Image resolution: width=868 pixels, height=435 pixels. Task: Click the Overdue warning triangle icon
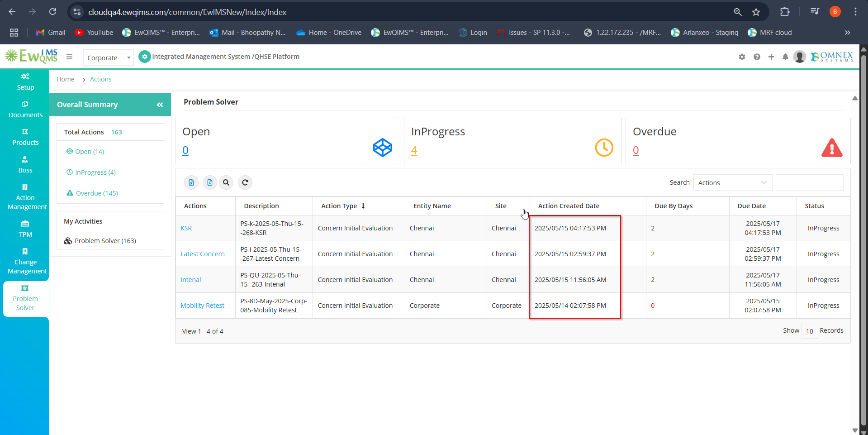pyautogui.click(x=832, y=148)
